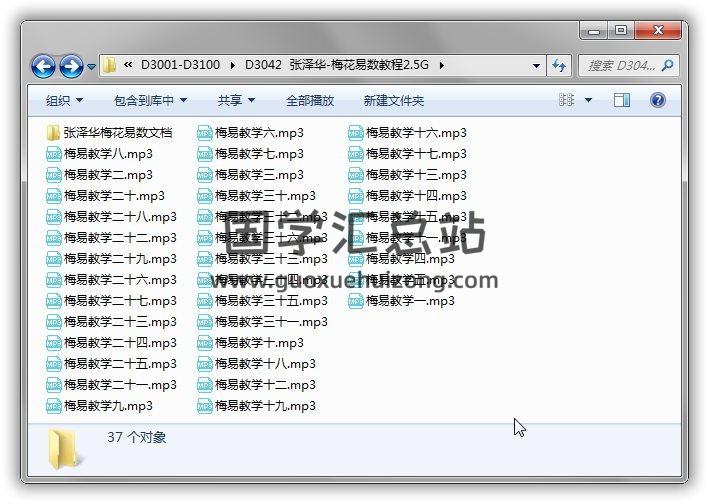This screenshot has height=504, width=709.
Task: Expand the hidden path chevron «
Action: tap(128, 65)
